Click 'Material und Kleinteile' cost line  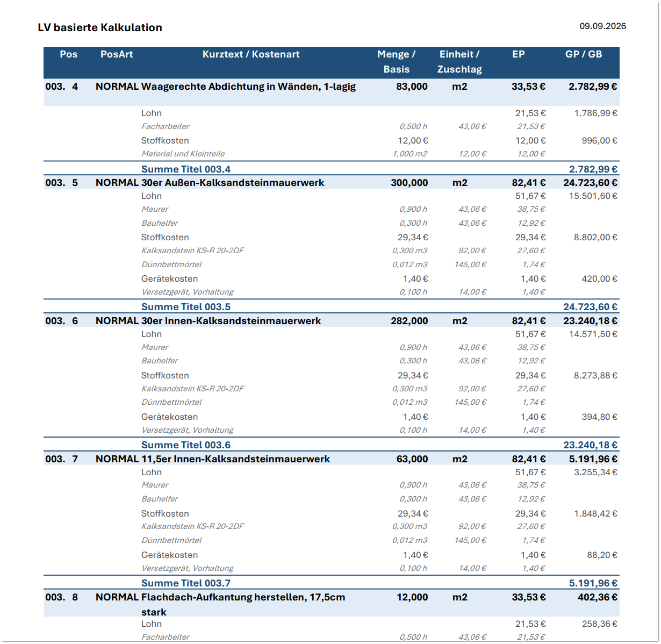point(183,154)
